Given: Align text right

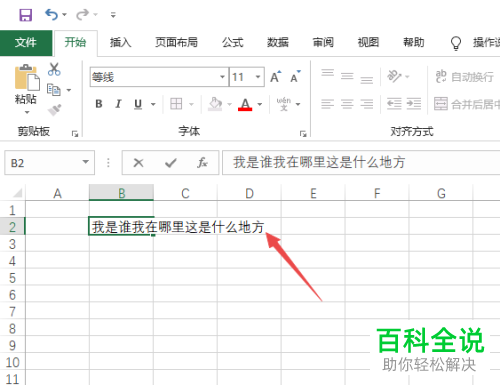Looking at the screenshot, I should pyautogui.click(x=367, y=104).
